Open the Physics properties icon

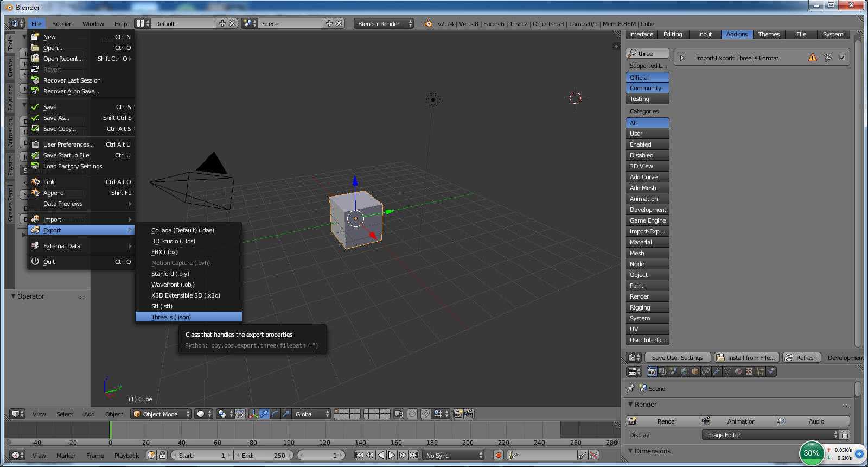point(771,371)
